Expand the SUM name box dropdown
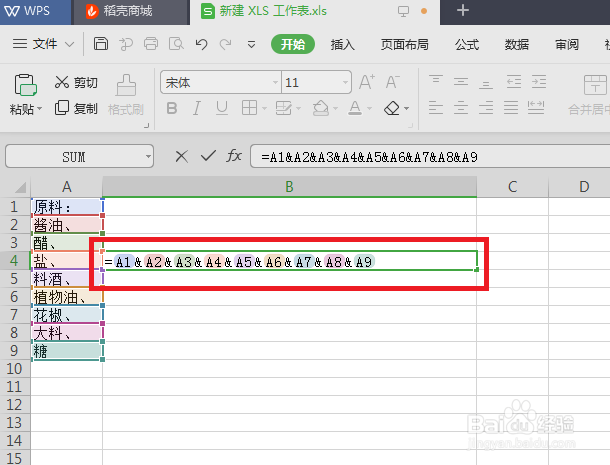Screen dimensions: 610x465 tap(148, 157)
